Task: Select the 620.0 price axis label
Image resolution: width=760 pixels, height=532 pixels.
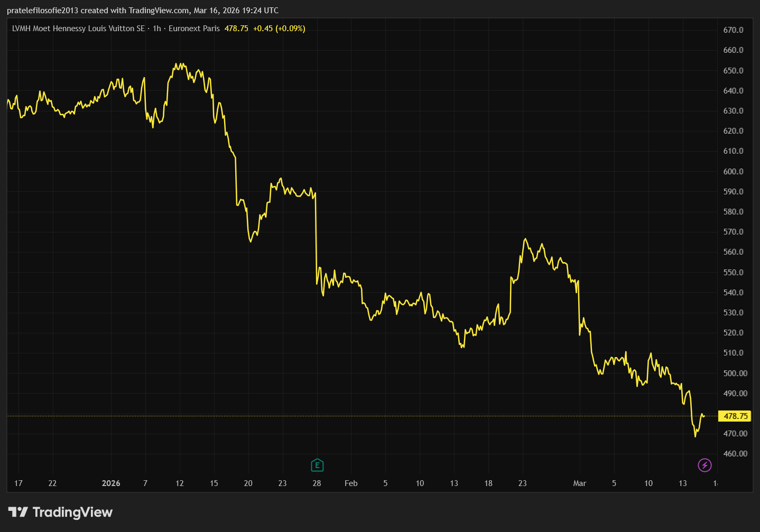Action: click(733, 131)
